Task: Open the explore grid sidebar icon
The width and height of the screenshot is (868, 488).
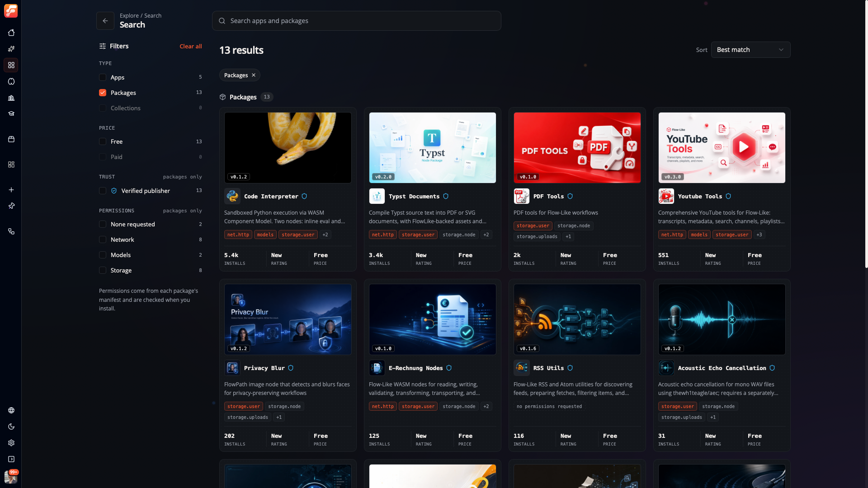Action: 11,65
